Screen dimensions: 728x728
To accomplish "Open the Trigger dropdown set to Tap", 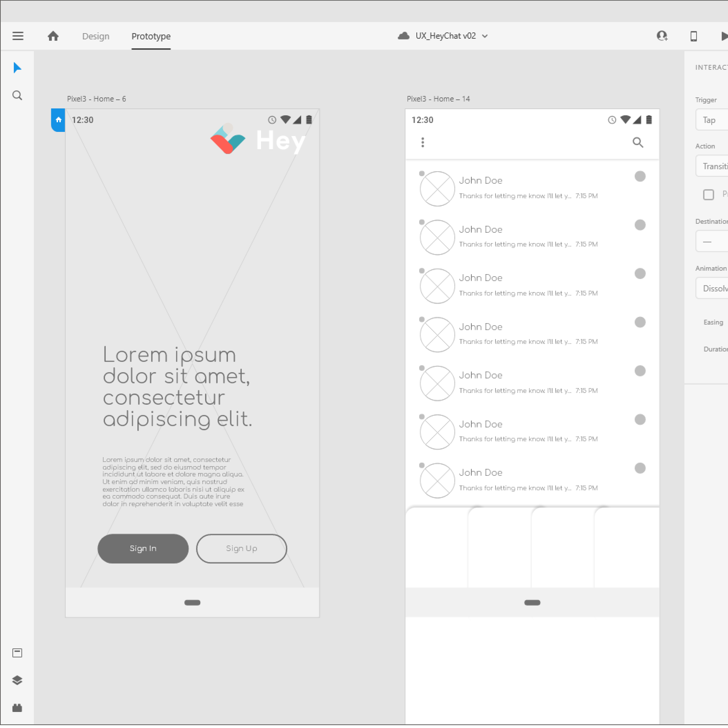I will click(712, 120).
